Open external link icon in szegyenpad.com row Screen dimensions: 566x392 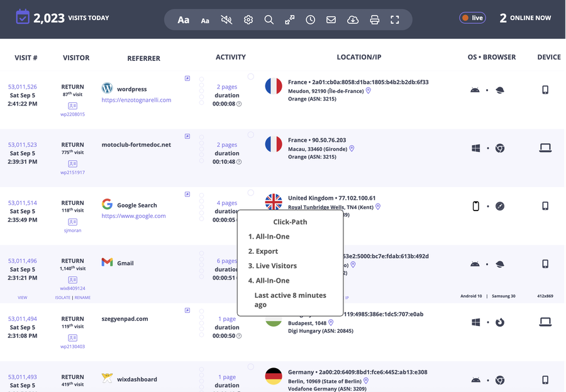[x=187, y=310]
